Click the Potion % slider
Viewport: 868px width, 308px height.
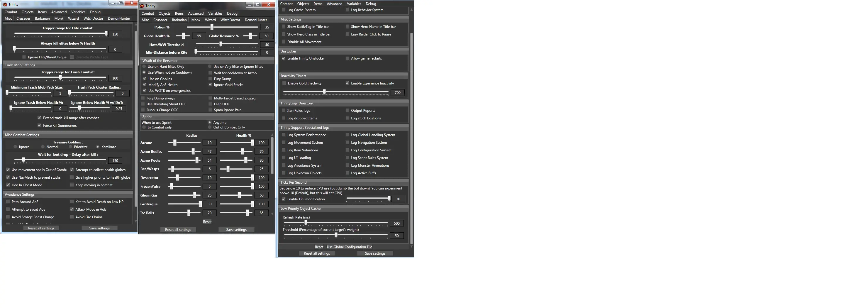pos(222,27)
